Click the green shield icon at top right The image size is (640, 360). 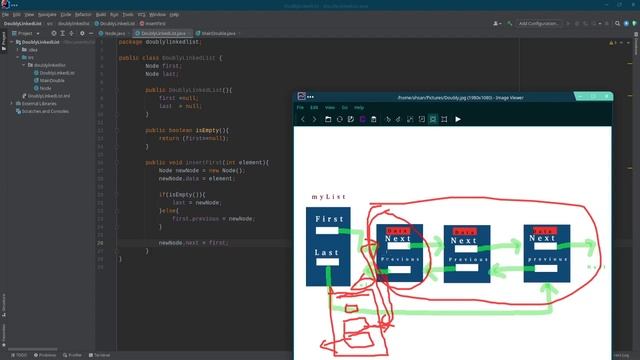click(x=634, y=24)
